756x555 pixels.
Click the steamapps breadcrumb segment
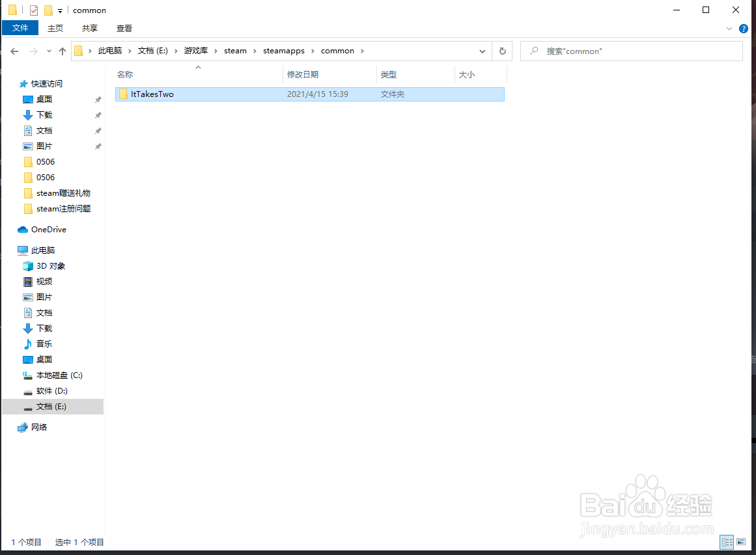coord(284,51)
